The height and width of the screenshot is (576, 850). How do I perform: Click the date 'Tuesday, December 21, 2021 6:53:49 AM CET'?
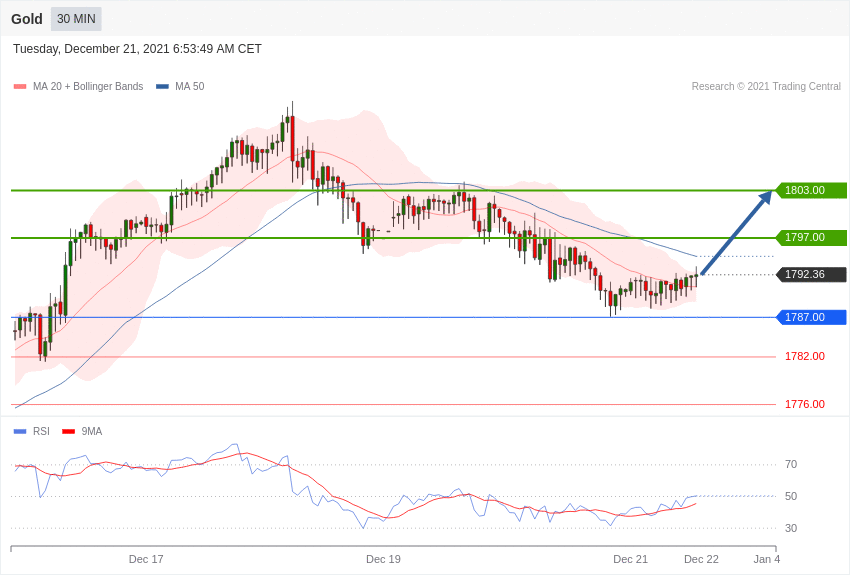(137, 49)
